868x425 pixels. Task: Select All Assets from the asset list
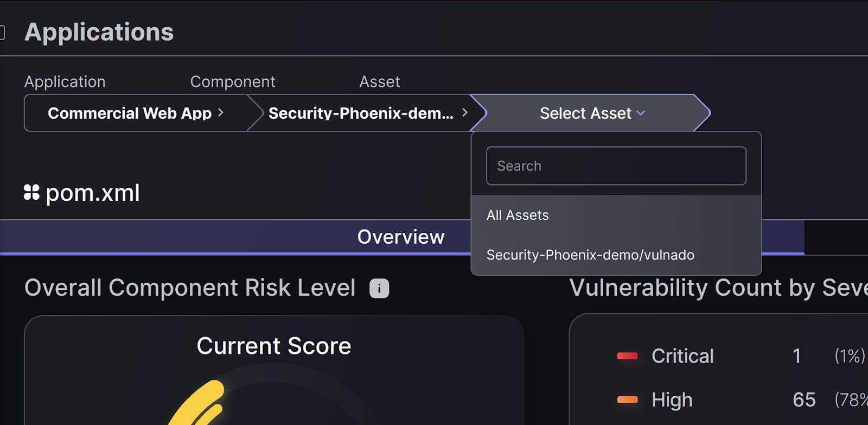tap(518, 215)
